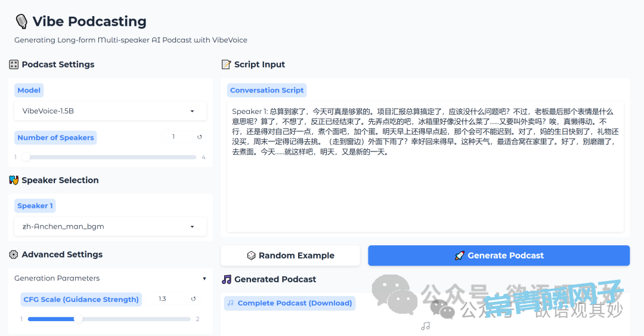Click the Complete Podcast (Download) label

click(290, 303)
